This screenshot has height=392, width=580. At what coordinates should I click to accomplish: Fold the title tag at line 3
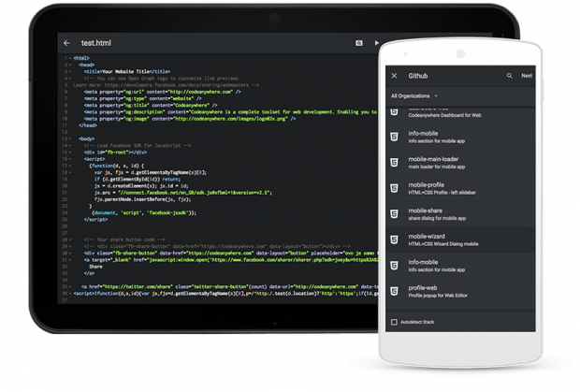(70, 71)
